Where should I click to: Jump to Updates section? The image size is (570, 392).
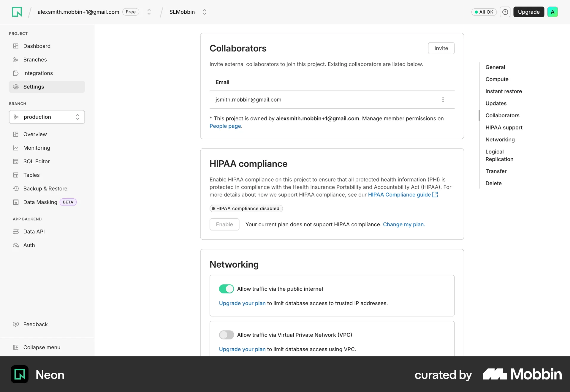[496, 103]
